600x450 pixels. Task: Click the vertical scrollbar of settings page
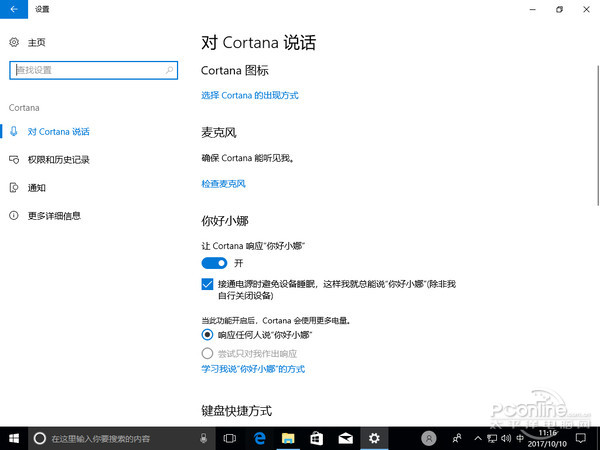[x=598, y=136]
